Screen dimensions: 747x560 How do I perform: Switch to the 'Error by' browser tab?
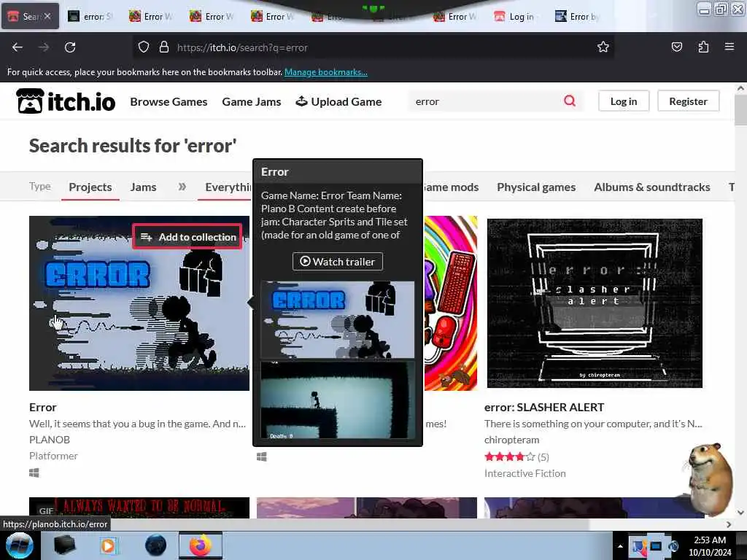(x=576, y=17)
